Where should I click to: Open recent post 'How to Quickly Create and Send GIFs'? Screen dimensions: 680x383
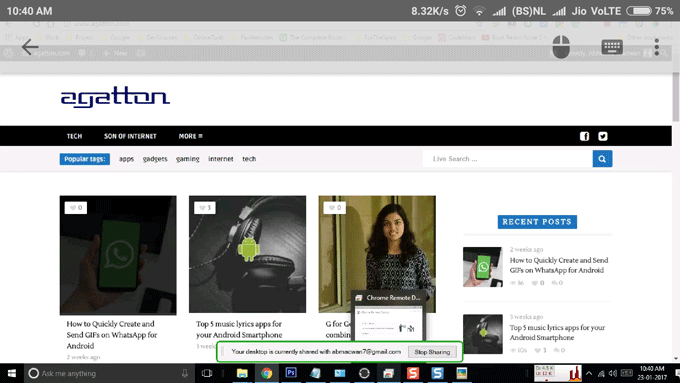[x=559, y=265]
